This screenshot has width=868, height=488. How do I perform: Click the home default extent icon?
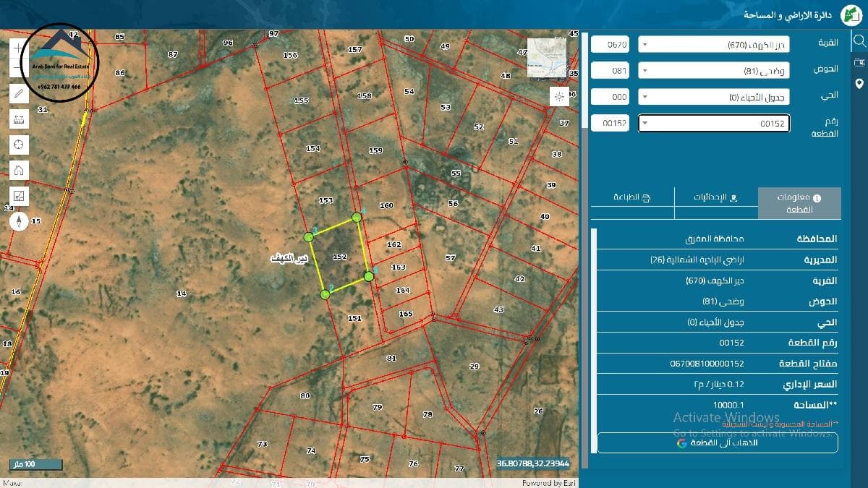pyautogui.click(x=19, y=171)
